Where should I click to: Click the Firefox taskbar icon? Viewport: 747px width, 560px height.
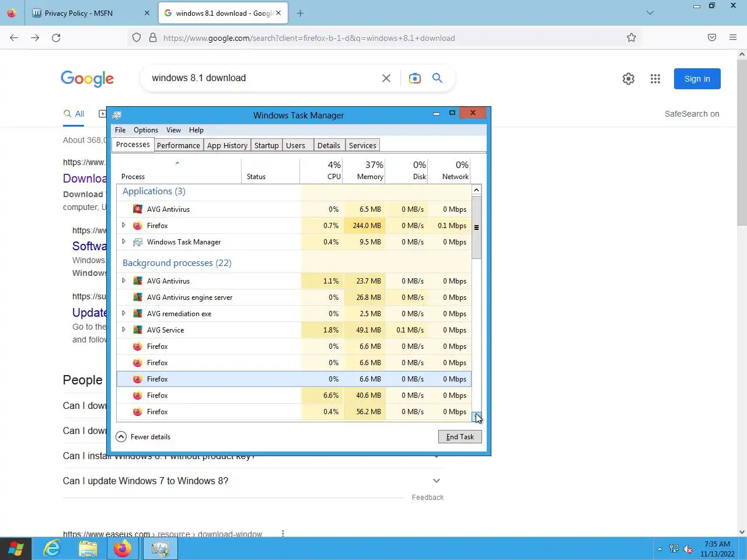123,549
